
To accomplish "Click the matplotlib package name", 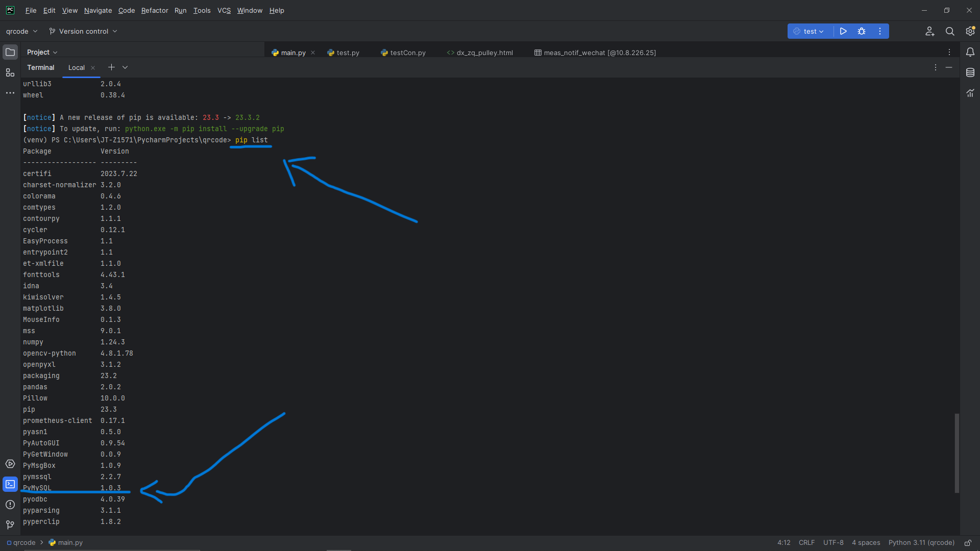I will (43, 308).
